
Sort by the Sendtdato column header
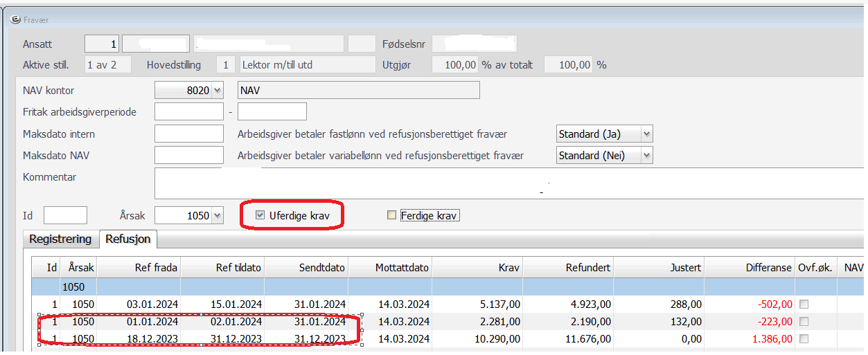306,268
